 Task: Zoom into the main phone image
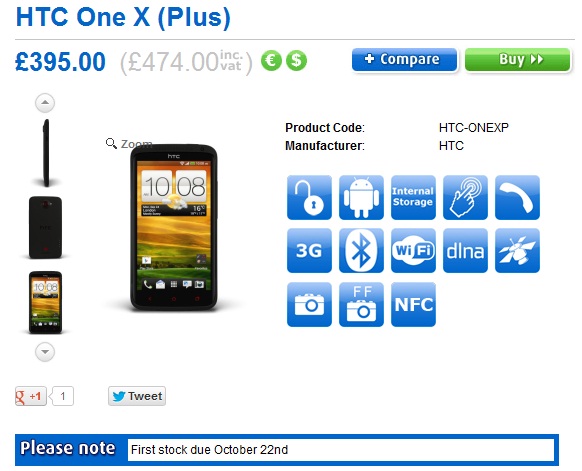point(129,143)
